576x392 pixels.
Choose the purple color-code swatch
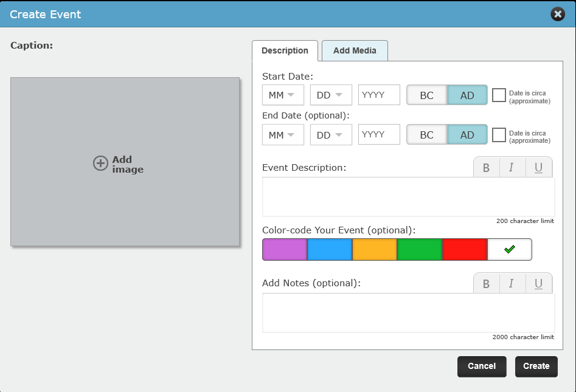pos(285,250)
